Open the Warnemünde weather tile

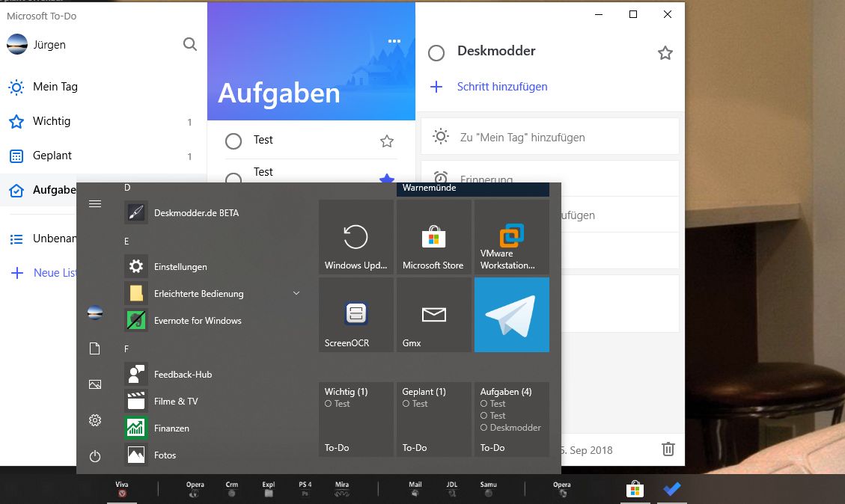473,189
